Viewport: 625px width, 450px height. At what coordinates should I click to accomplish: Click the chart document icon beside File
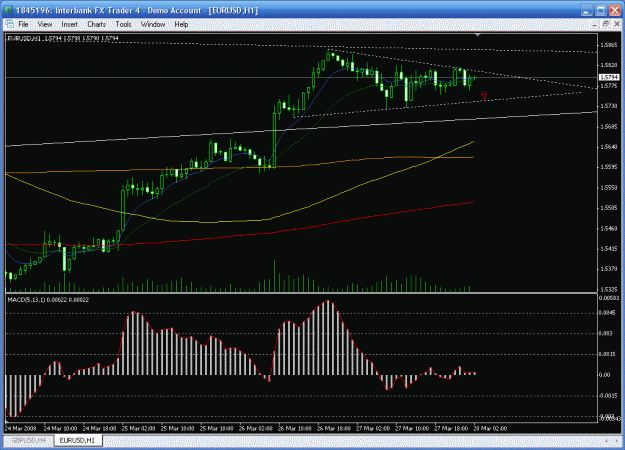9,24
